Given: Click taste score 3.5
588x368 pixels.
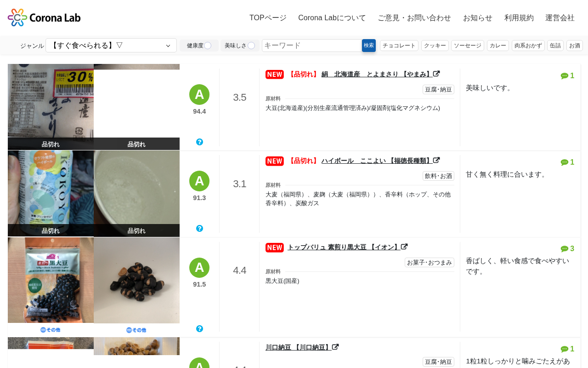Looking at the screenshot, I should click(240, 98).
